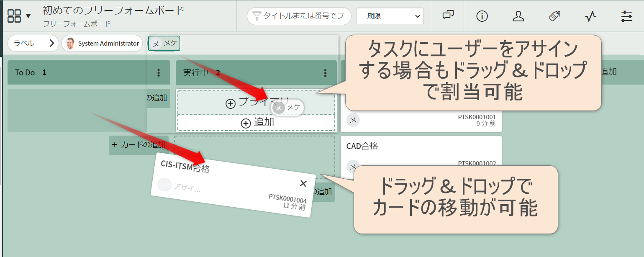
Task: Open the activity stream icon
Action: pos(590,16)
